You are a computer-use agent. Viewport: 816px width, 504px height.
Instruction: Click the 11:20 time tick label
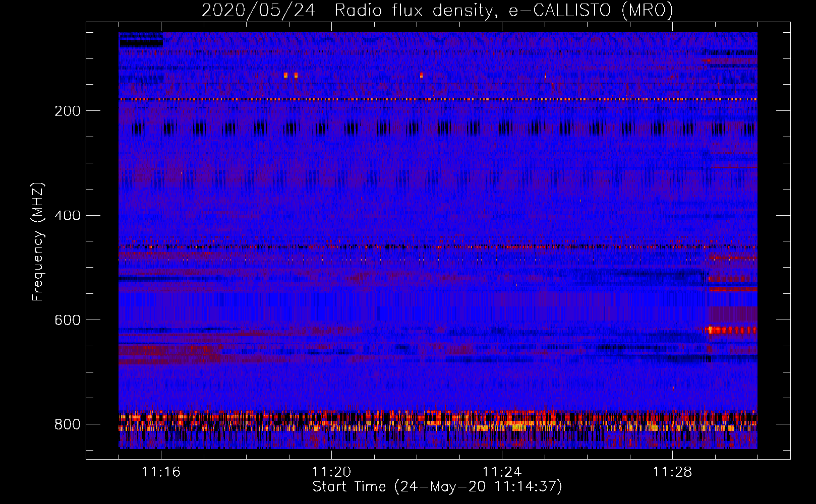click(x=331, y=472)
